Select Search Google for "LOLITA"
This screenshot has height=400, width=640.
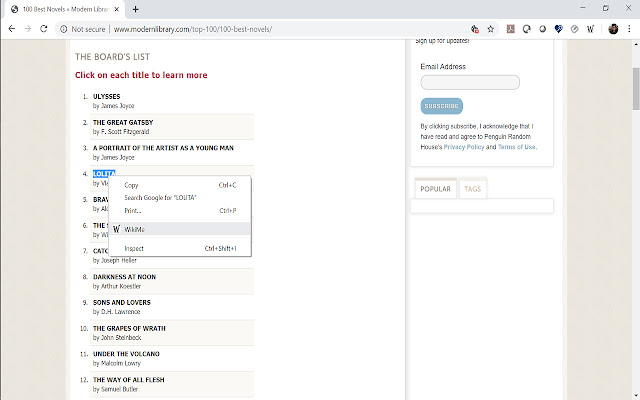[x=180, y=198]
